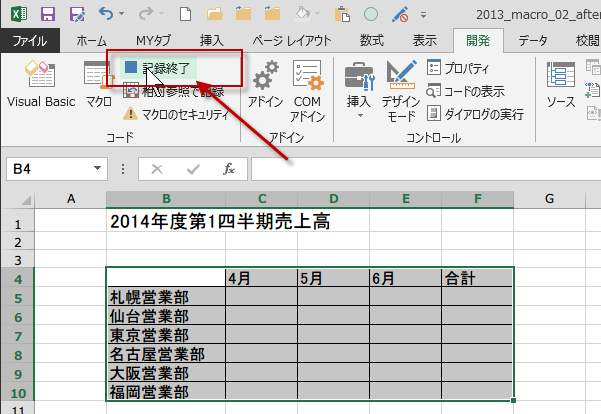Click the 合計 header cell
This screenshot has height=414, width=601.
[x=477, y=278]
